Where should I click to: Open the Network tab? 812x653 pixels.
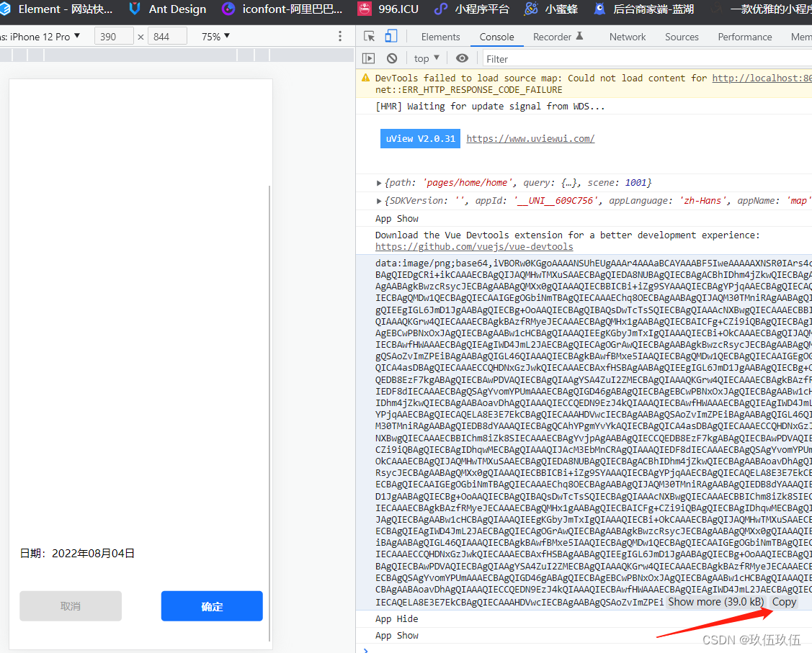[x=627, y=37]
